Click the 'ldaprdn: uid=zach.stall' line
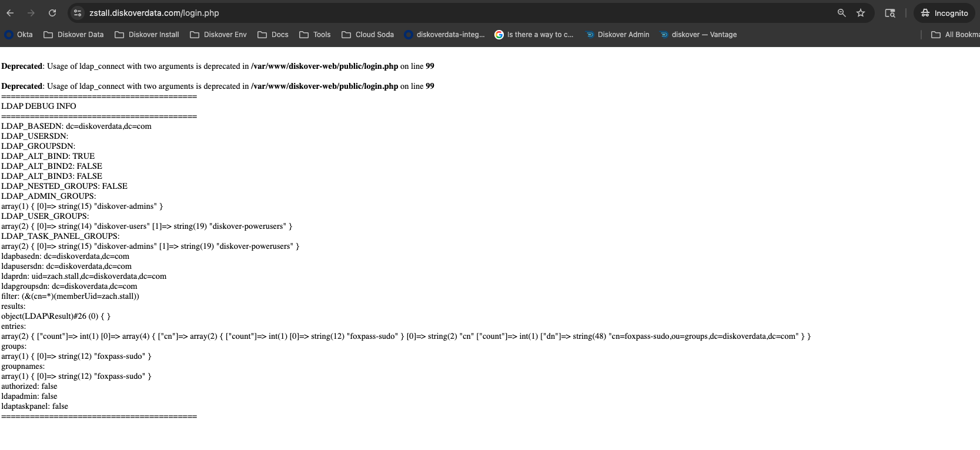Image resolution: width=980 pixels, height=450 pixels. pos(83,276)
